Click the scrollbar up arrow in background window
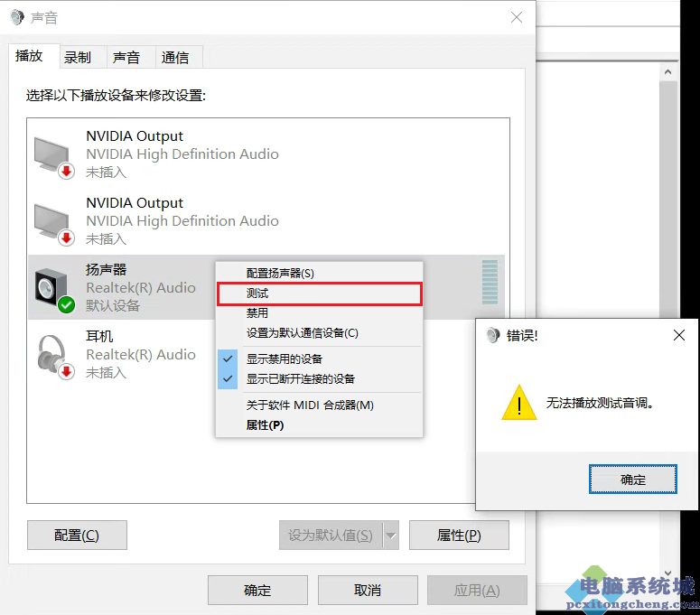Image resolution: width=700 pixels, height=615 pixels. click(667, 72)
